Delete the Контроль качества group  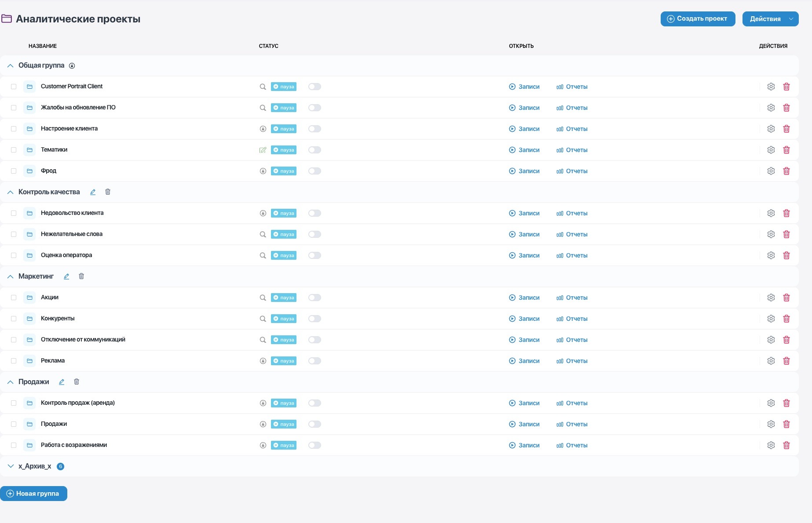tap(108, 192)
